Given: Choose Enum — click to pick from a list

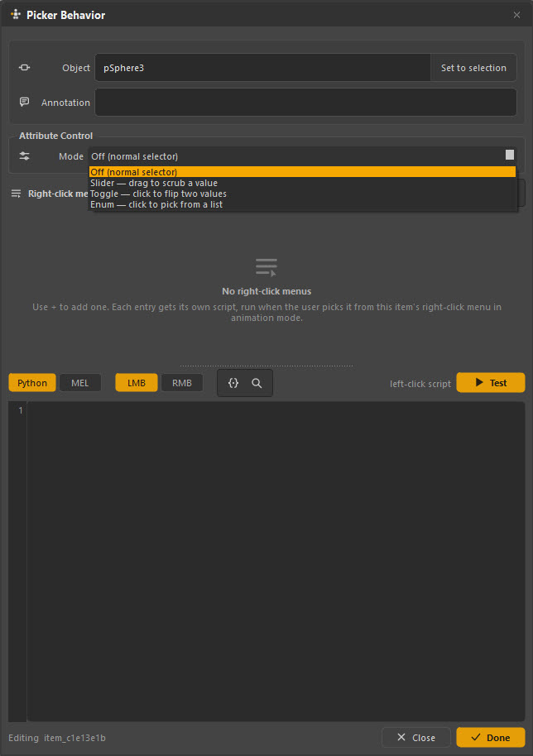Looking at the screenshot, I should point(302,204).
